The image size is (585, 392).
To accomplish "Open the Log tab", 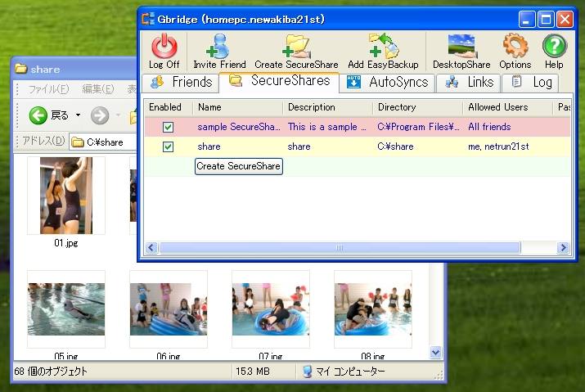I will pos(530,82).
